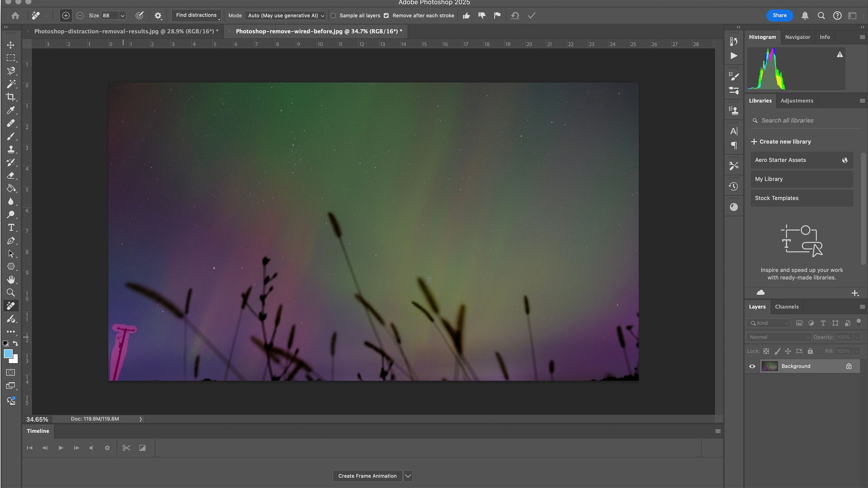Open the layer blend mode Normal dropdown
The width and height of the screenshot is (868, 488).
(778, 337)
